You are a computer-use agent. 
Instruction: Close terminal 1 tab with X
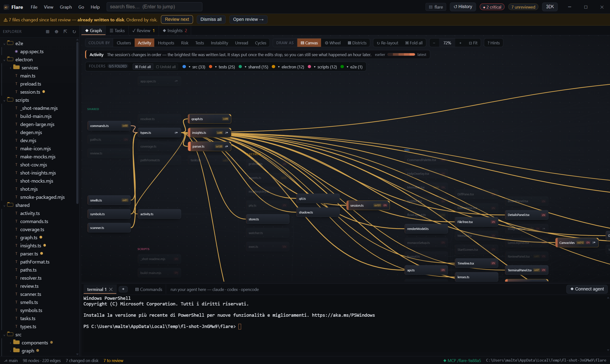(111, 289)
